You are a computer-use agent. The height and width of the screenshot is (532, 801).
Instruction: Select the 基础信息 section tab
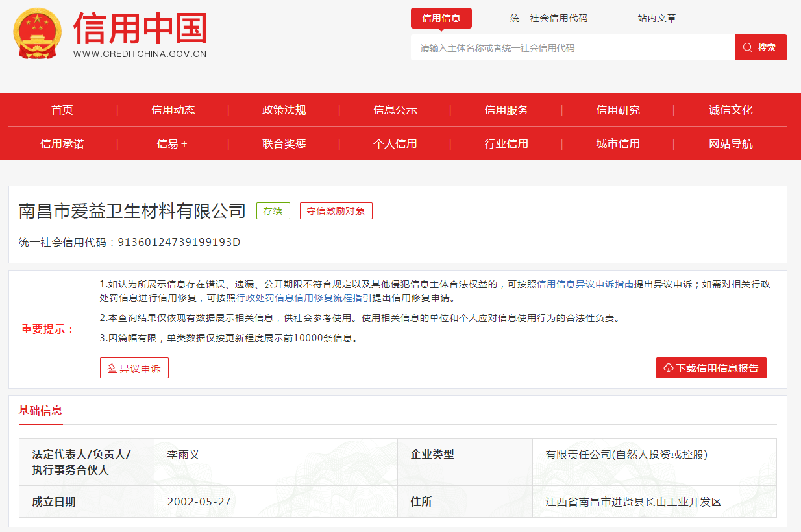coord(40,411)
